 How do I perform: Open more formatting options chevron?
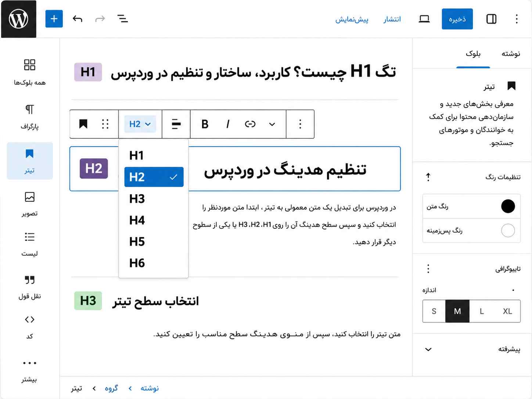point(272,124)
